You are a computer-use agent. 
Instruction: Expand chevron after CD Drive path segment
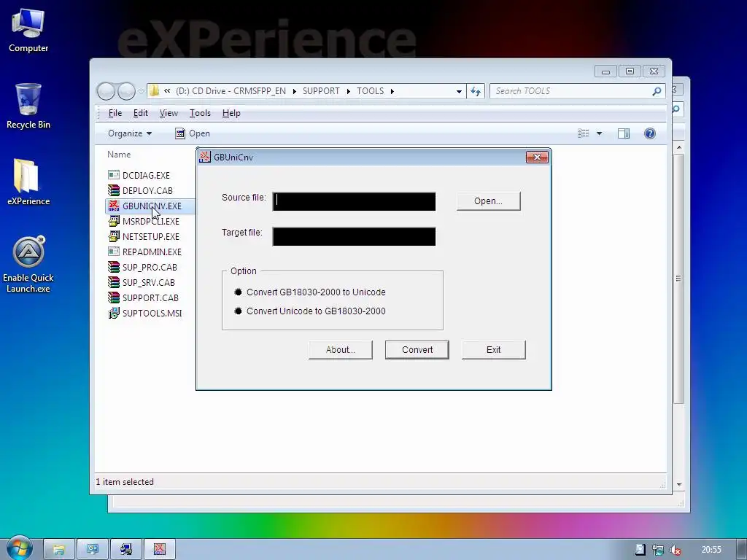point(294,91)
